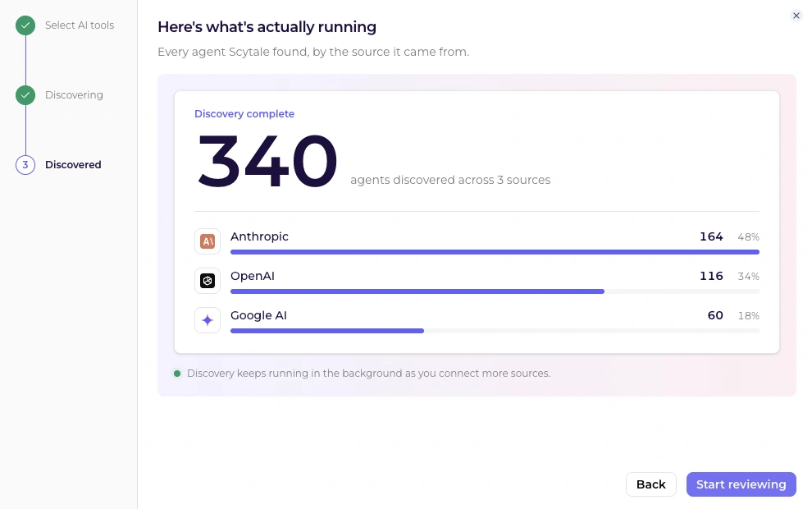Close the discovery dialog with the X
This screenshot has height=509, width=812.
coord(796,16)
